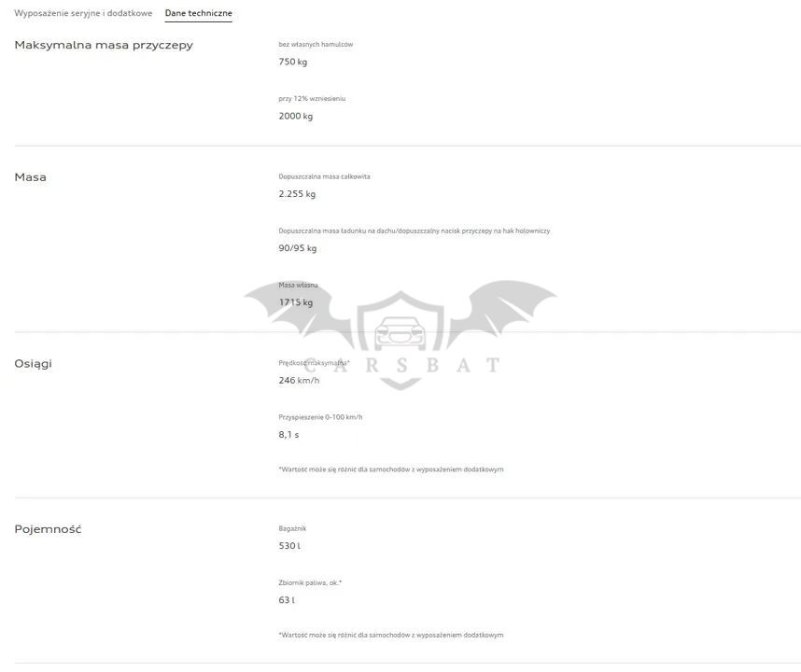This screenshot has height=672, width=801.
Task: Click the 750 kg trailer value
Action: [292, 62]
